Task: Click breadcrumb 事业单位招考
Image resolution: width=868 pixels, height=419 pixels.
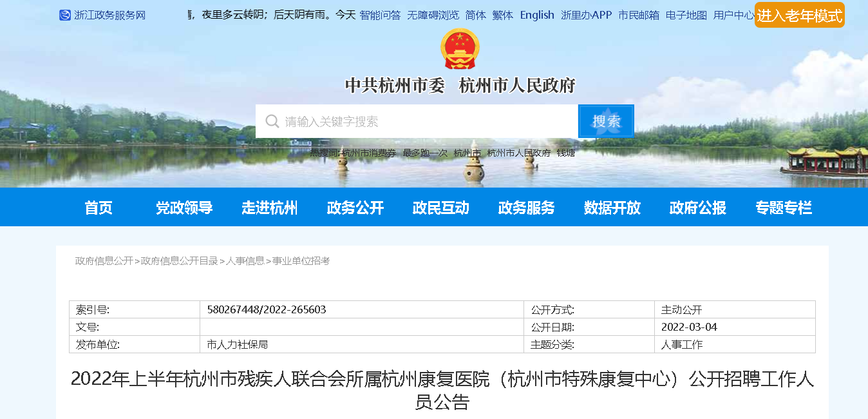Action: [301, 261]
